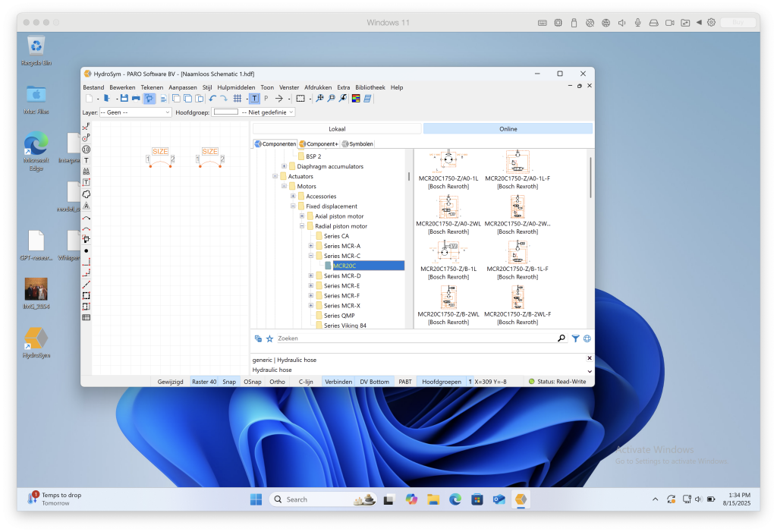Viewport: 777px width, 532px height.
Task: Select the AA BB text tool
Action: [87, 172]
